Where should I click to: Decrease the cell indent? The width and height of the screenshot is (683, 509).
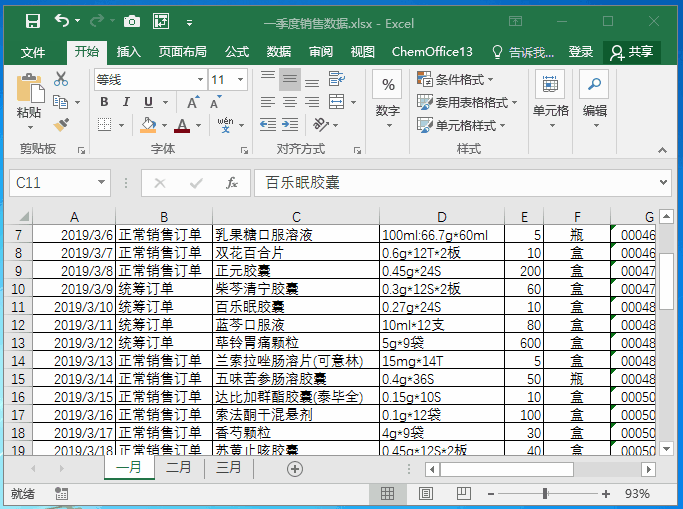pyautogui.click(x=267, y=125)
